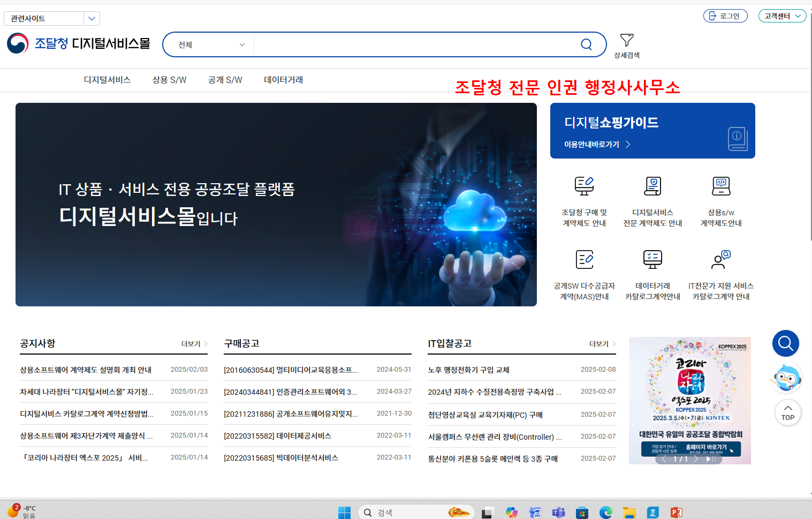Open the 디지털서비스 menu

pos(107,80)
